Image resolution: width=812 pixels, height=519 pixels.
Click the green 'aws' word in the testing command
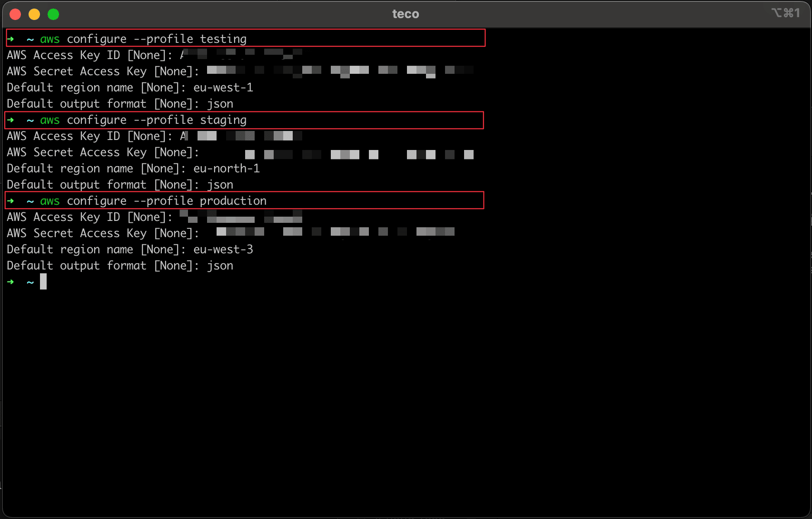click(x=50, y=39)
